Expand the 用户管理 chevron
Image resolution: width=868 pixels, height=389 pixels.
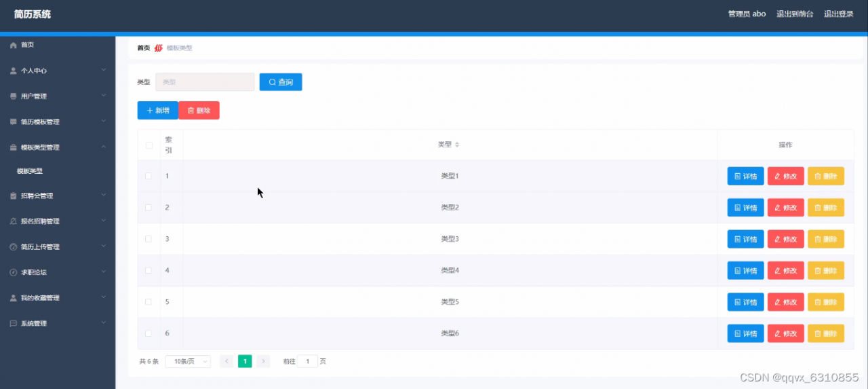click(104, 96)
